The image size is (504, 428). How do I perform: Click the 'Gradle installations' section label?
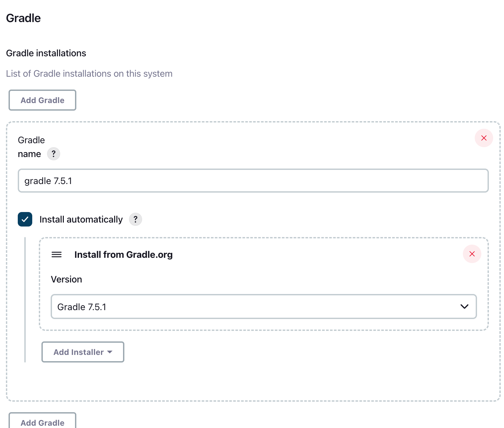(46, 53)
